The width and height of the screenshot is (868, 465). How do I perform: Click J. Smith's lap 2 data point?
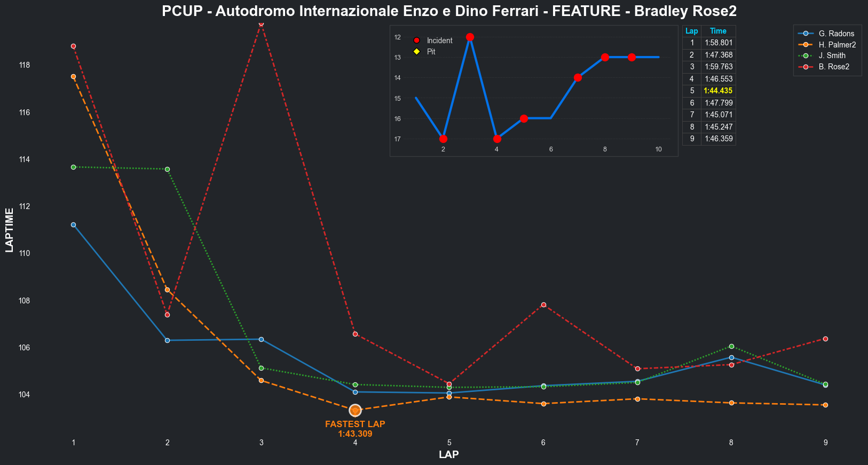click(x=167, y=169)
